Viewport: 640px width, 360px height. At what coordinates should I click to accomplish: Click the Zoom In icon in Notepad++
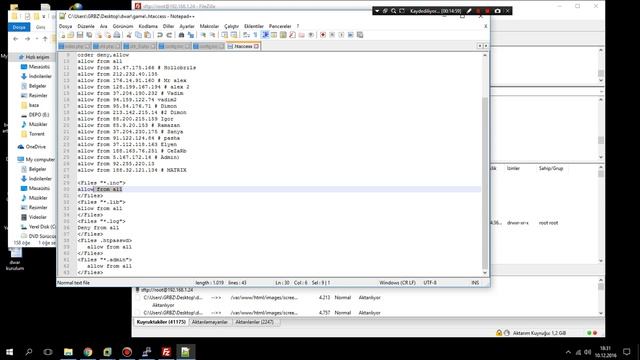[203, 35]
